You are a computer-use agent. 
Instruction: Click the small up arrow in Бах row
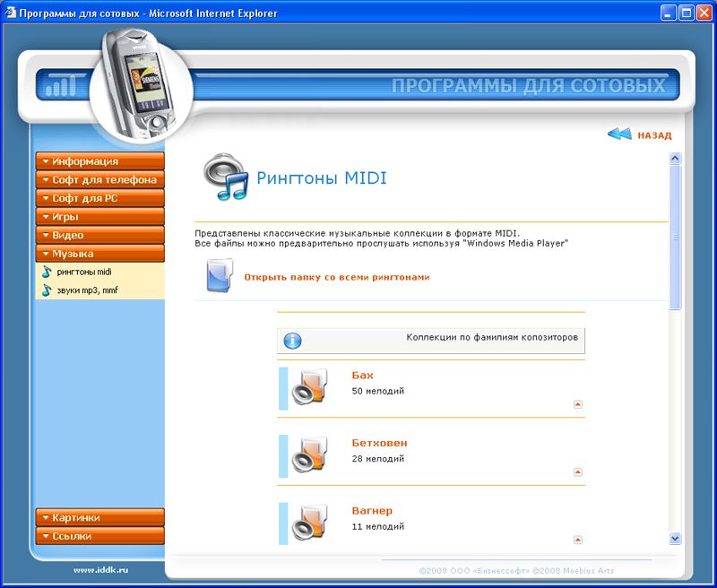click(578, 404)
